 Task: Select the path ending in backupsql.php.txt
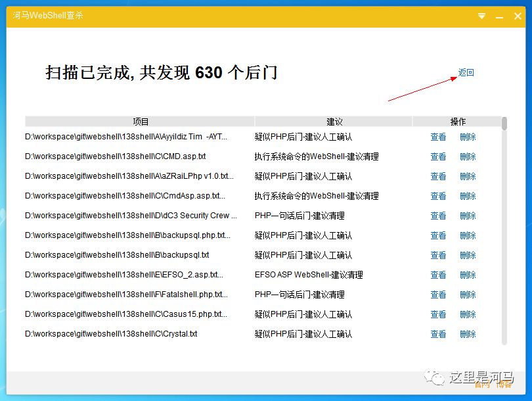(x=127, y=235)
